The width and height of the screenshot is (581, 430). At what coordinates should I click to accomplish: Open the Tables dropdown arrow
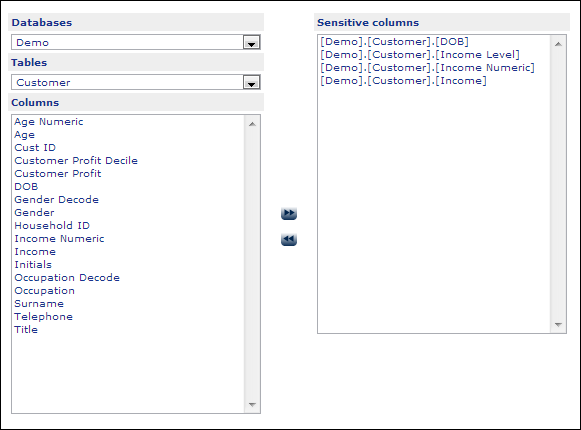(x=251, y=82)
